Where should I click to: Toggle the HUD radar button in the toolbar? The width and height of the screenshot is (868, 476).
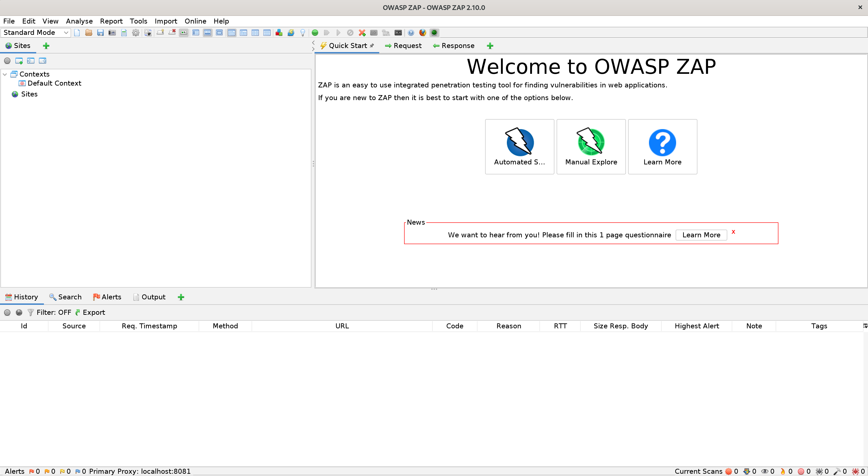[x=434, y=33]
